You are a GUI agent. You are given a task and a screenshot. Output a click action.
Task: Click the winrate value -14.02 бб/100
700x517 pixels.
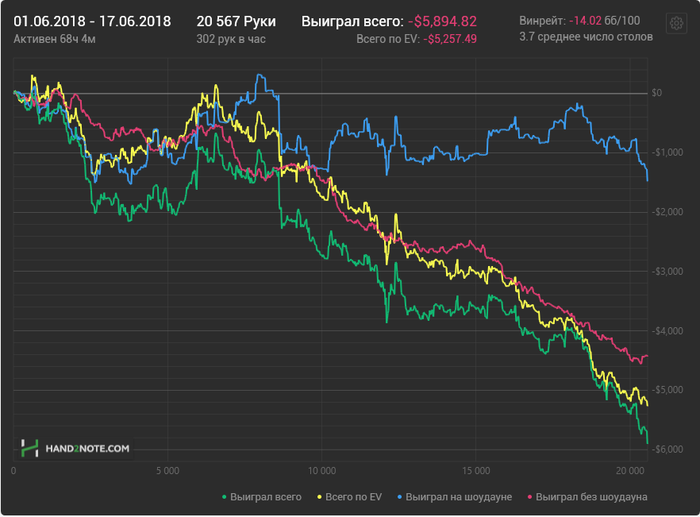pyautogui.click(x=604, y=21)
